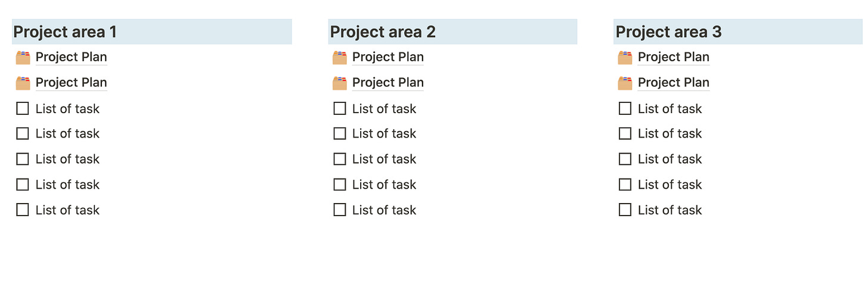Viewport: 868px width, 287px height.
Task: Toggle the second task checkbox in Project area 3
Action: 625,133
